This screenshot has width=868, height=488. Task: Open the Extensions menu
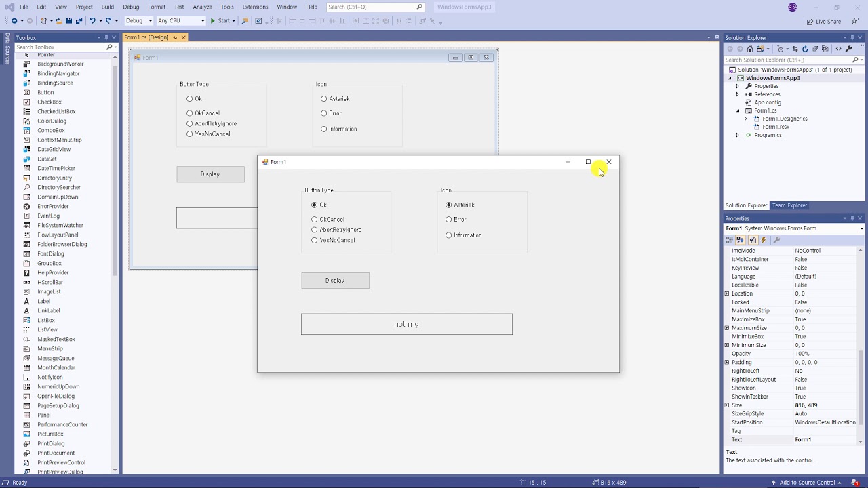(x=255, y=7)
